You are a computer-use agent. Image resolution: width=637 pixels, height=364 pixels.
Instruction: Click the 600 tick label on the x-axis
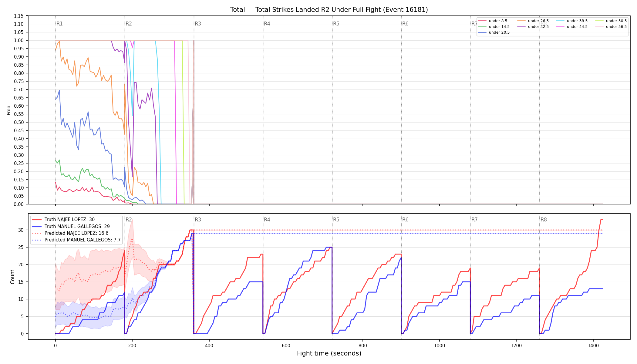coord(286,345)
